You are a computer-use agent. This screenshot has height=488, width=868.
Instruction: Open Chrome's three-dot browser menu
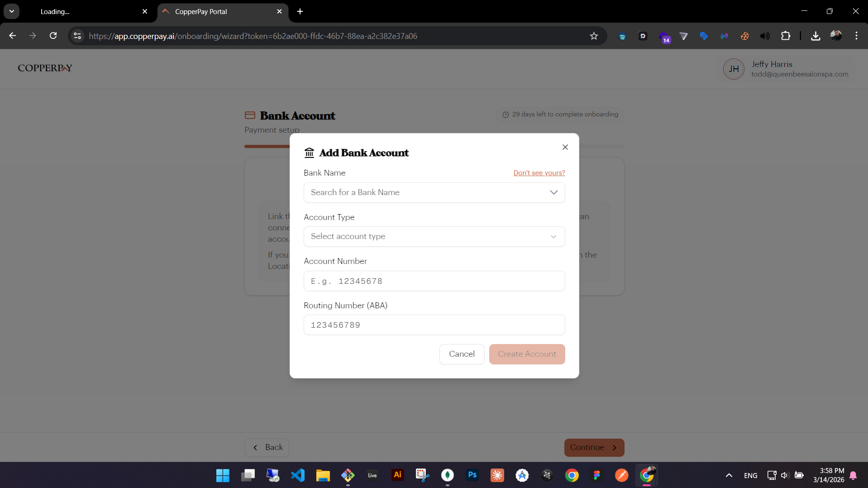(857, 36)
